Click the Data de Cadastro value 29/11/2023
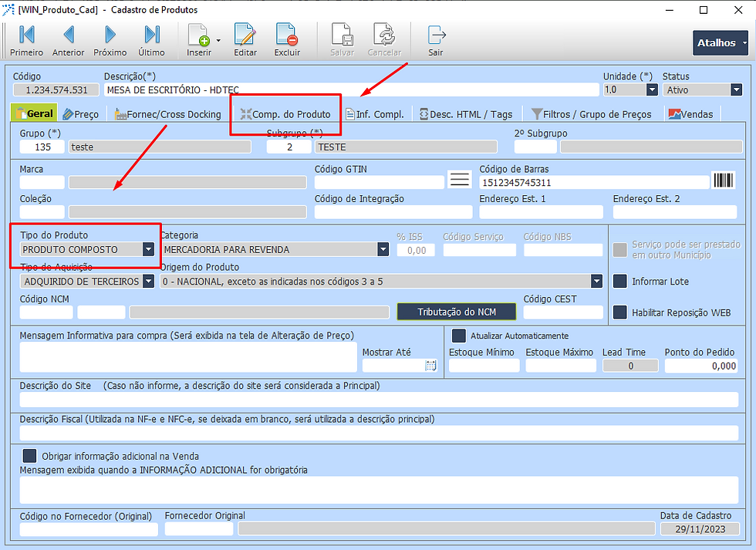This screenshot has width=756, height=550. pyautogui.click(x=700, y=529)
